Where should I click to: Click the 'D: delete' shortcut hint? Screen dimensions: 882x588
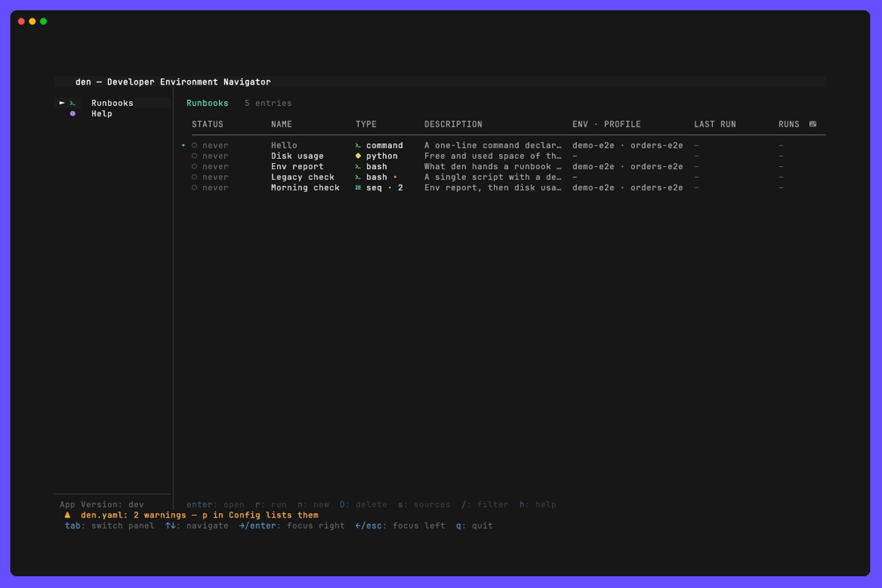coord(364,505)
